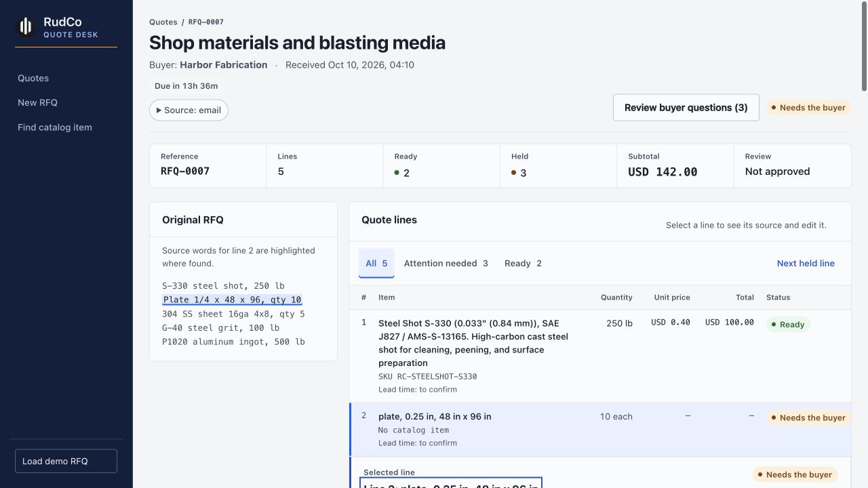This screenshot has width=868, height=488.
Task: Click the Quotes breadcrumb link
Action: coord(163,22)
